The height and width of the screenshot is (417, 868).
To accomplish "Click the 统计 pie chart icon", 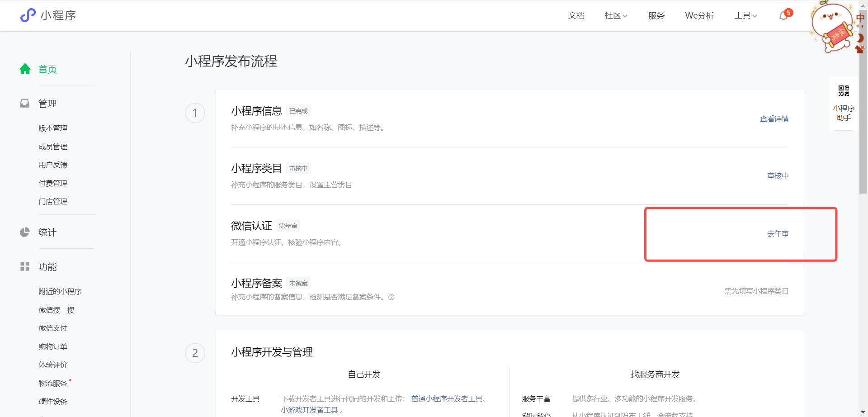I will pyautogui.click(x=25, y=232).
